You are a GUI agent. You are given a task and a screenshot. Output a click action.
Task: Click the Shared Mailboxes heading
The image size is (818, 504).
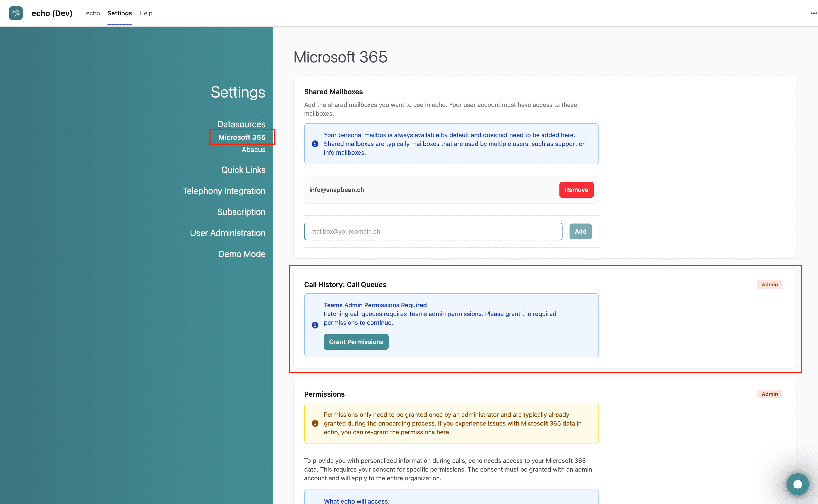(x=333, y=92)
